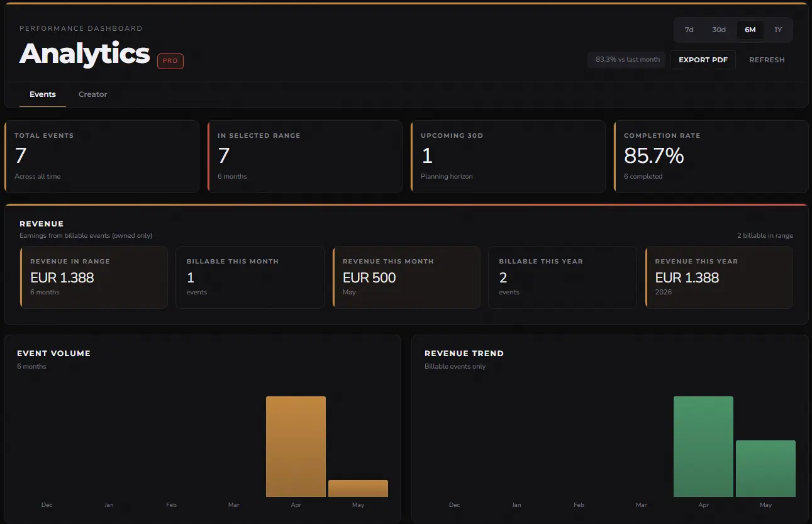Click the 83.3% vs last month badge
Viewport: 812px width, 524px height.
click(626, 60)
